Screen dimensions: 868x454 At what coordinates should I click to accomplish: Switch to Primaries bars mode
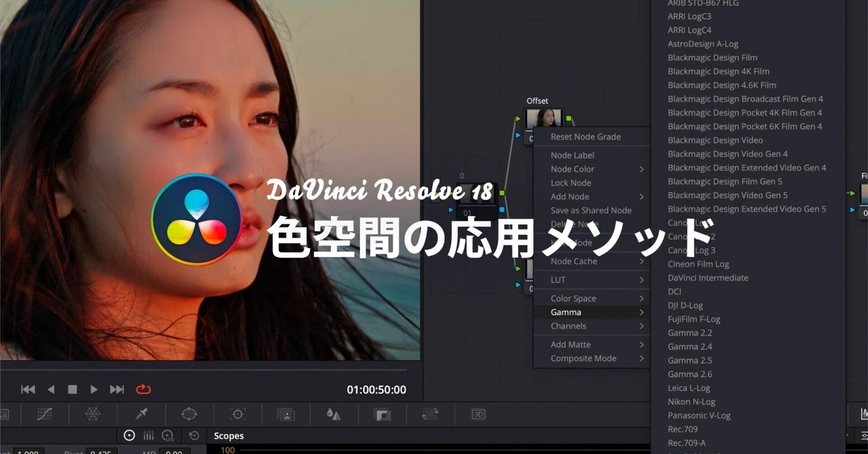click(x=149, y=436)
